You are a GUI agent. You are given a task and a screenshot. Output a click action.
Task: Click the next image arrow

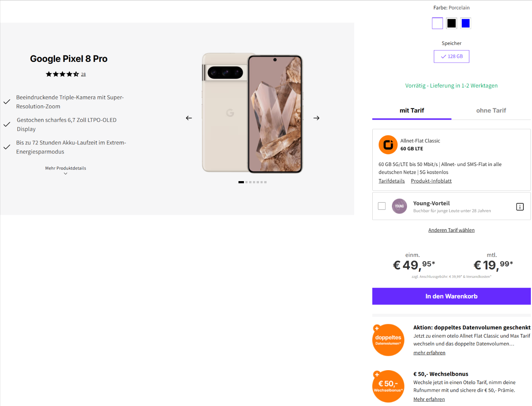[x=316, y=118]
